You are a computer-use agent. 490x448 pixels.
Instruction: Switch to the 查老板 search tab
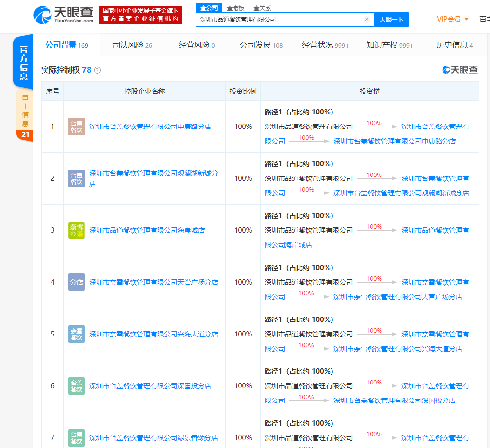tap(236, 8)
